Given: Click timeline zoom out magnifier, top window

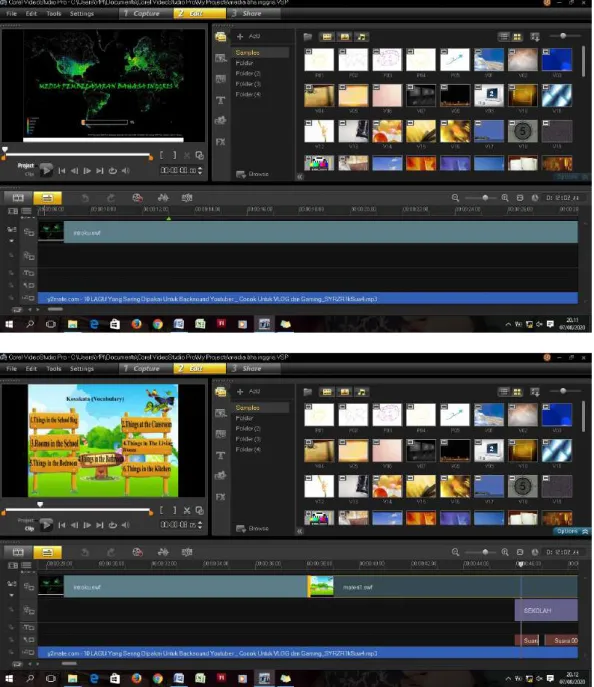Looking at the screenshot, I should click(x=456, y=198).
